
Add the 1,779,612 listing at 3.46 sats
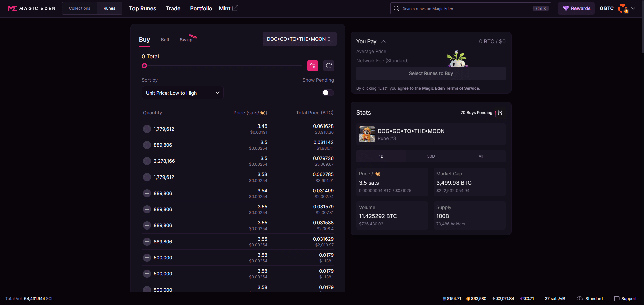(147, 129)
